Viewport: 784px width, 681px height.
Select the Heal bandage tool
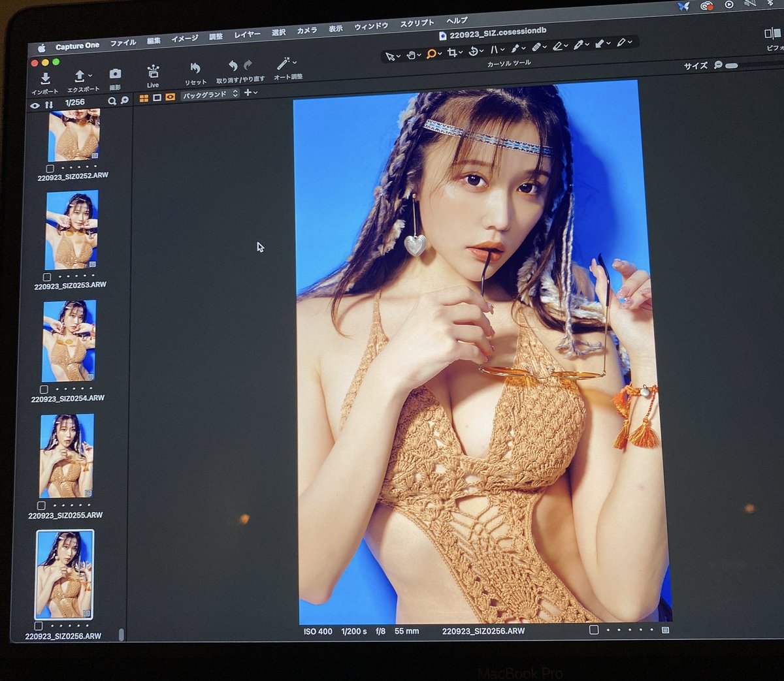[x=536, y=48]
